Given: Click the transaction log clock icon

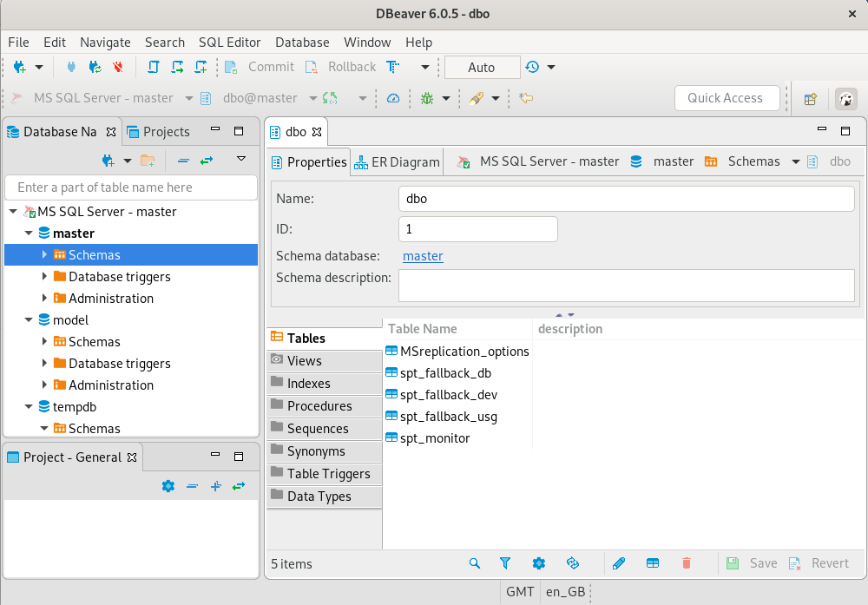Looking at the screenshot, I should pyautogui.click(x=532, y=67).
